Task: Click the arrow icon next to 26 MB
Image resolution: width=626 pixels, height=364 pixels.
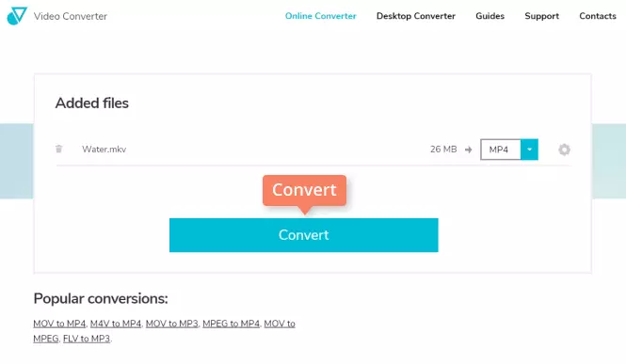Action: click(468, 150)
